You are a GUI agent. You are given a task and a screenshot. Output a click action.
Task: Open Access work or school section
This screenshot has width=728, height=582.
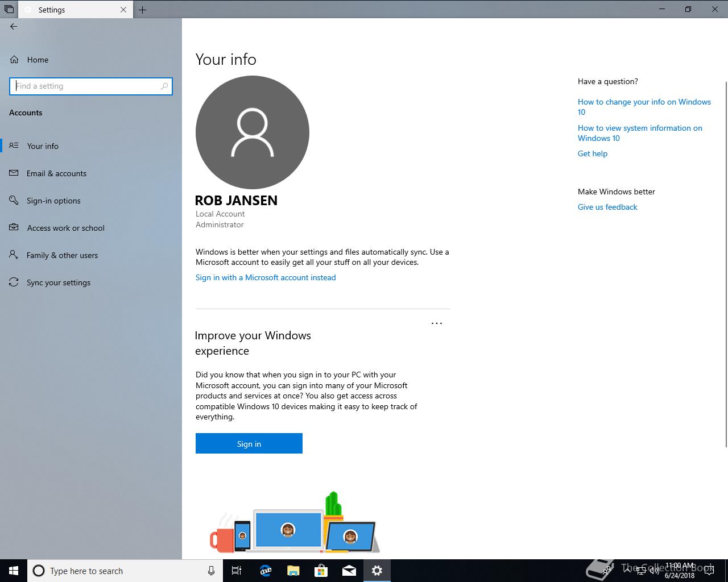91,228
